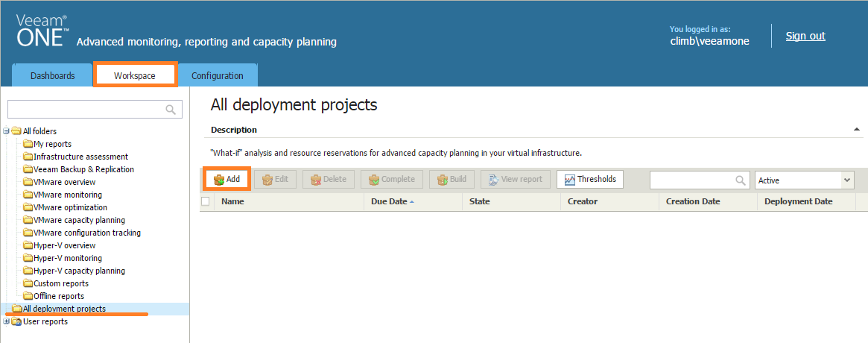Click the search magnifier in the sidebar
Viewport: 868px width, 343px height.
[x=171, y=109]
